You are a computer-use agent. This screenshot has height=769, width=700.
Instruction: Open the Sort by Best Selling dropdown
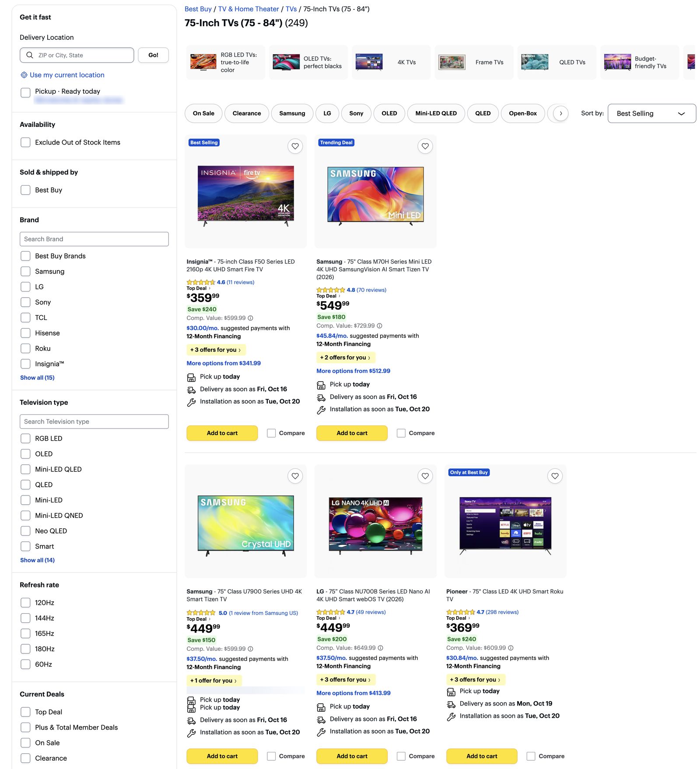click(x=651, y=113)
